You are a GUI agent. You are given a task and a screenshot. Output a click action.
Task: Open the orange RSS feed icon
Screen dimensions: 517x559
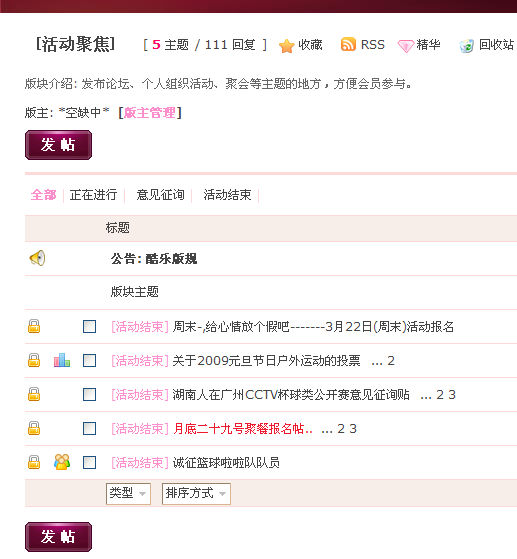coord(348,44)
